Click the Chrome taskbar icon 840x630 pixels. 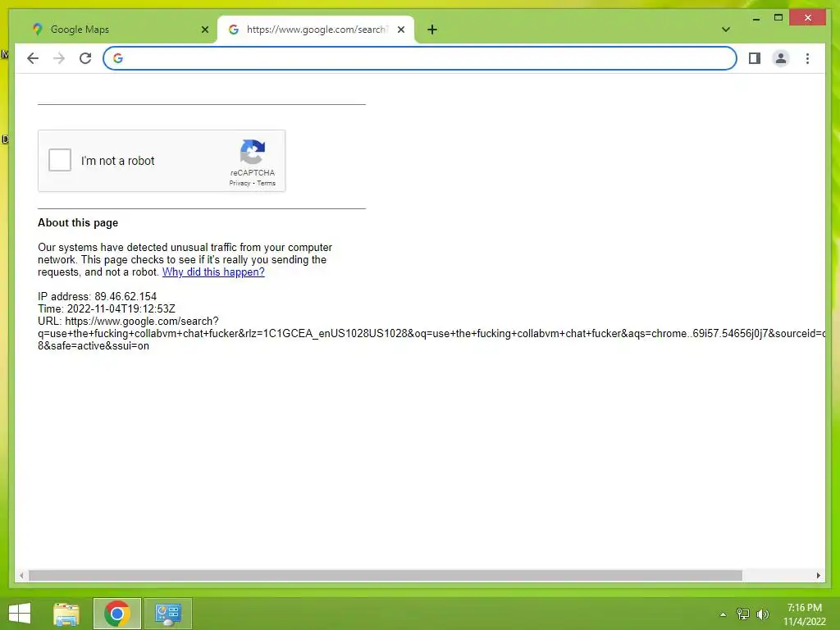pos(116,614)
